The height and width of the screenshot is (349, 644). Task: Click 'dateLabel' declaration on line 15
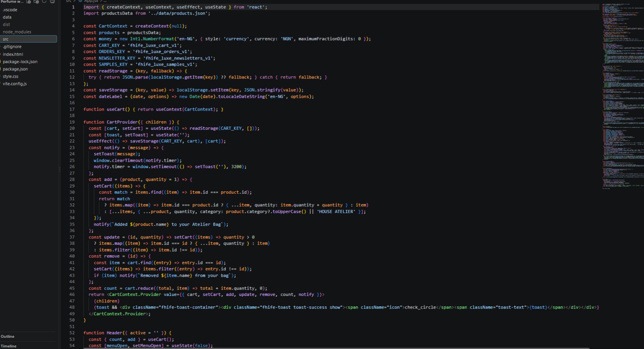[x=111, y=96]
